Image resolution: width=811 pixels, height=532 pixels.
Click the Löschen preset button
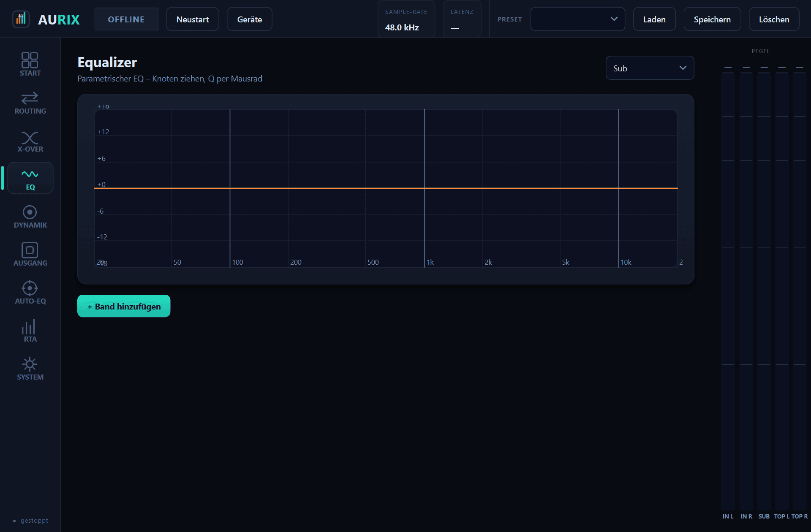(774, 19)
